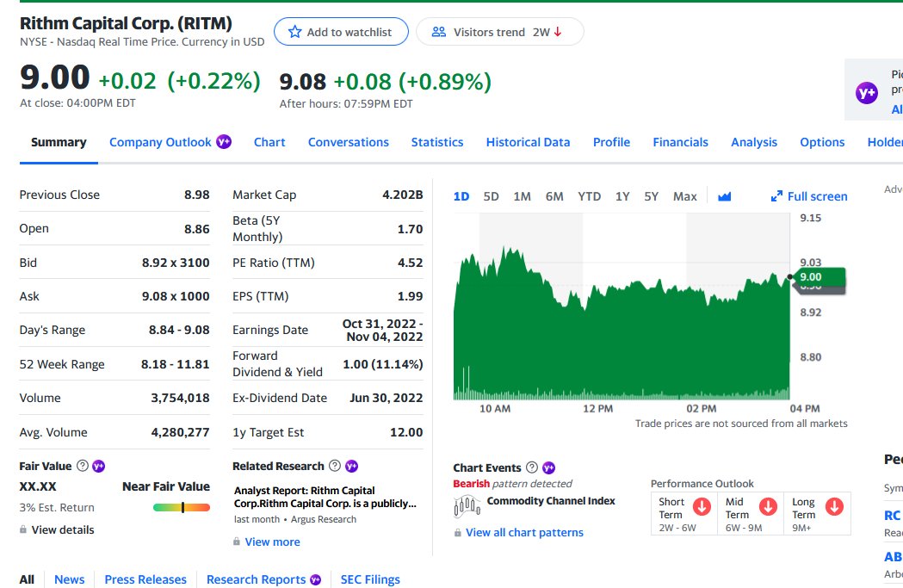Viewport: 903px width, 588px height.
Task: Select the 1Y chart range
Action: coord(622,196)
